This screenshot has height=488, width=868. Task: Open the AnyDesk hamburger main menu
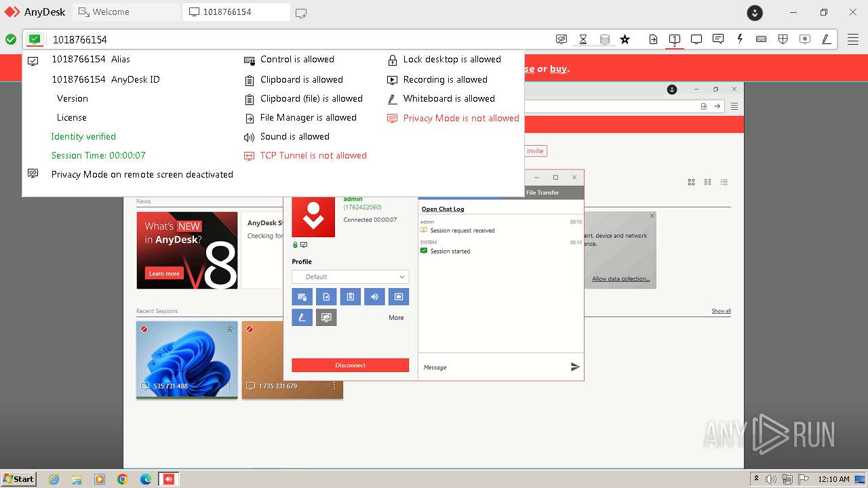click(x=853, y=39)
